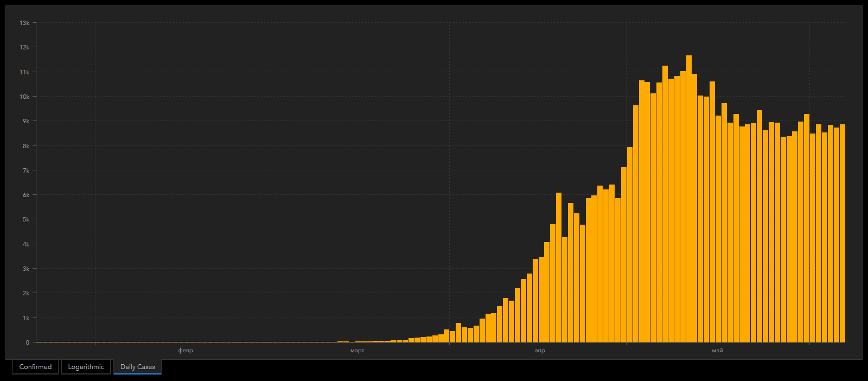Select the 5k tick on the y-axis

click(x=25, y=219)
